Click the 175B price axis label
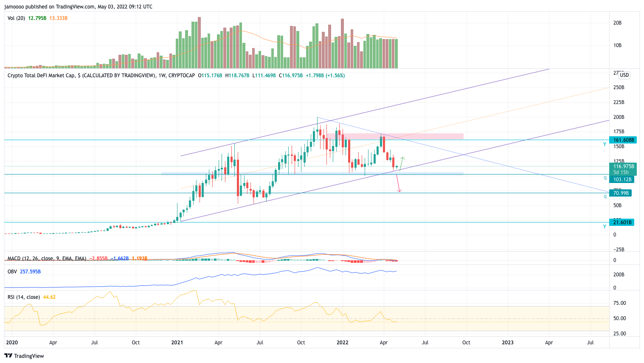 619,132
